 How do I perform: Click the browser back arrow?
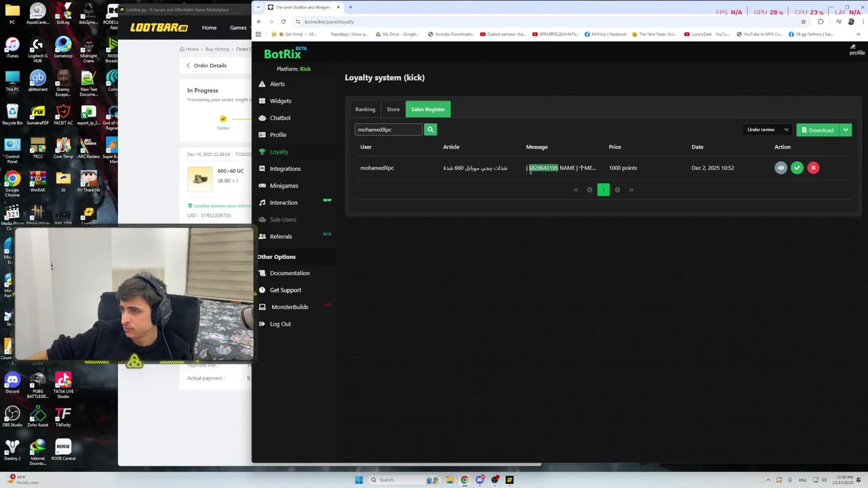pos(259,22)
